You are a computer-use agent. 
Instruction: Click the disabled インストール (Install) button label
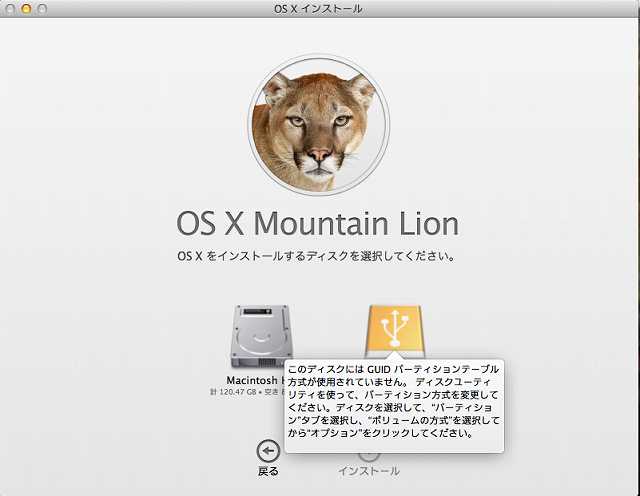coord(369,471)
